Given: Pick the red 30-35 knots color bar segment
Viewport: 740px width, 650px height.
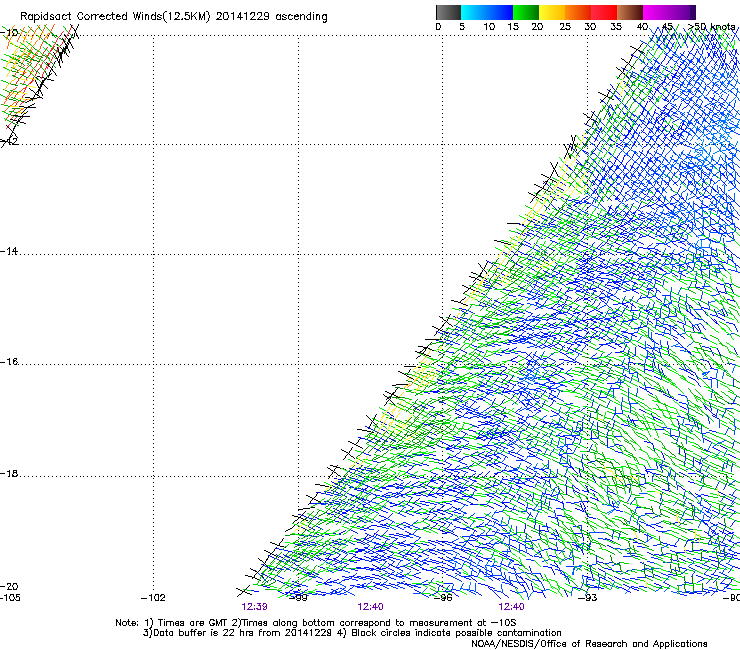Looking at the screenshot, I should click(x=604, y=12).
